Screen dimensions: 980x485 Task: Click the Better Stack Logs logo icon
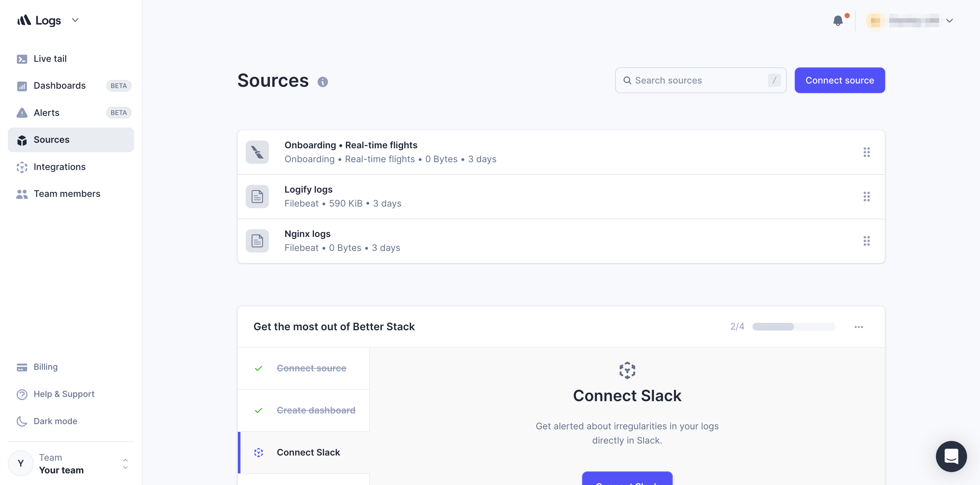pyautogui.click(x=24, y=20)
